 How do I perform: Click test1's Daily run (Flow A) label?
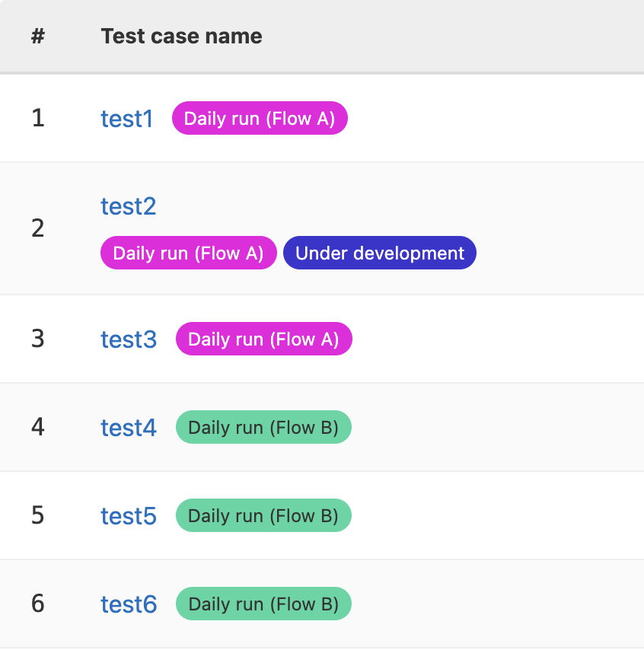tap(260, 118)
